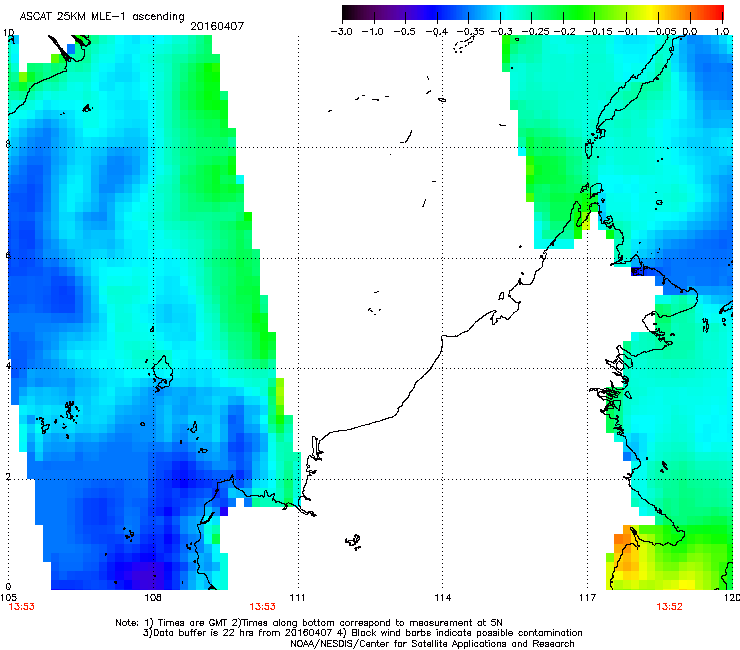Select the 1.0 color scale label

click(x=722, y=32)
